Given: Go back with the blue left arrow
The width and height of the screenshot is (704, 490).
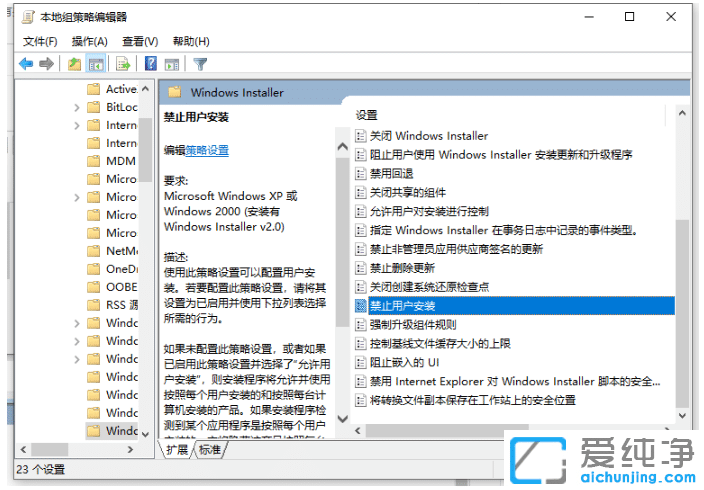Looking at the screenshot, I should [26, 64].
